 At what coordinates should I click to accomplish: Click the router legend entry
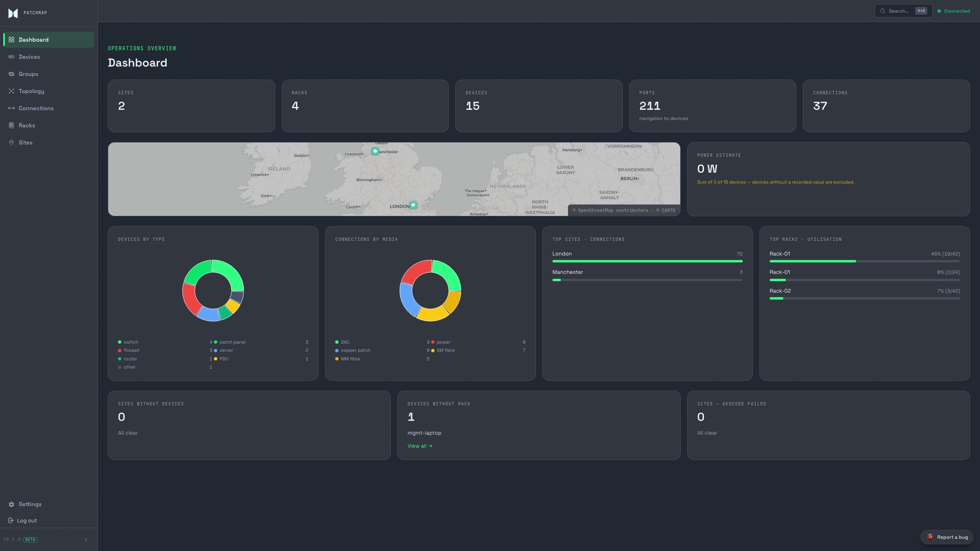tap(165, 359)
